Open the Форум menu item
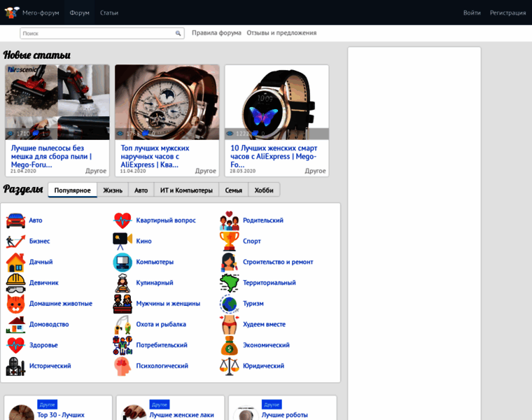The height and width of the screenshot is (420, 532). coord(79,13)
